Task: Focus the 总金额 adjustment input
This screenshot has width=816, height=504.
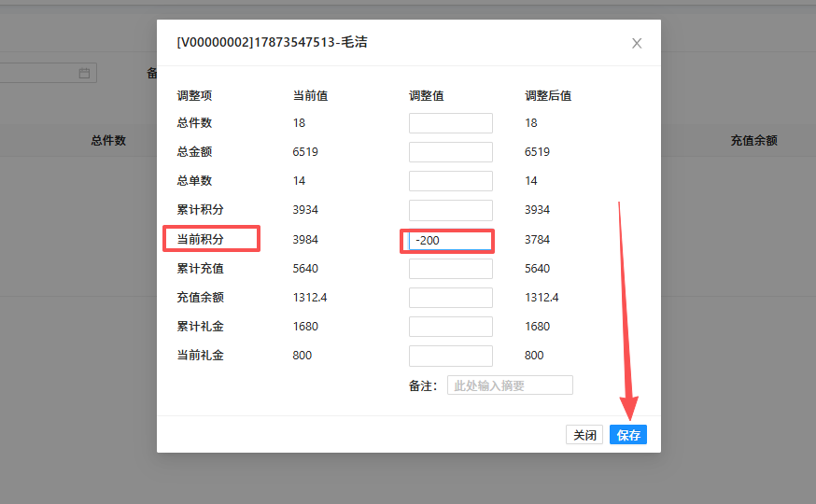Action: tap(451, 152)
